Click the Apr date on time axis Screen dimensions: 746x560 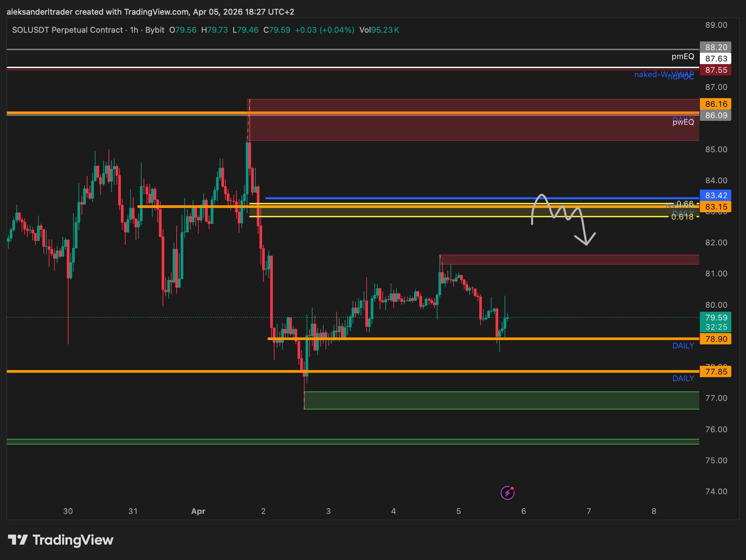198,511
